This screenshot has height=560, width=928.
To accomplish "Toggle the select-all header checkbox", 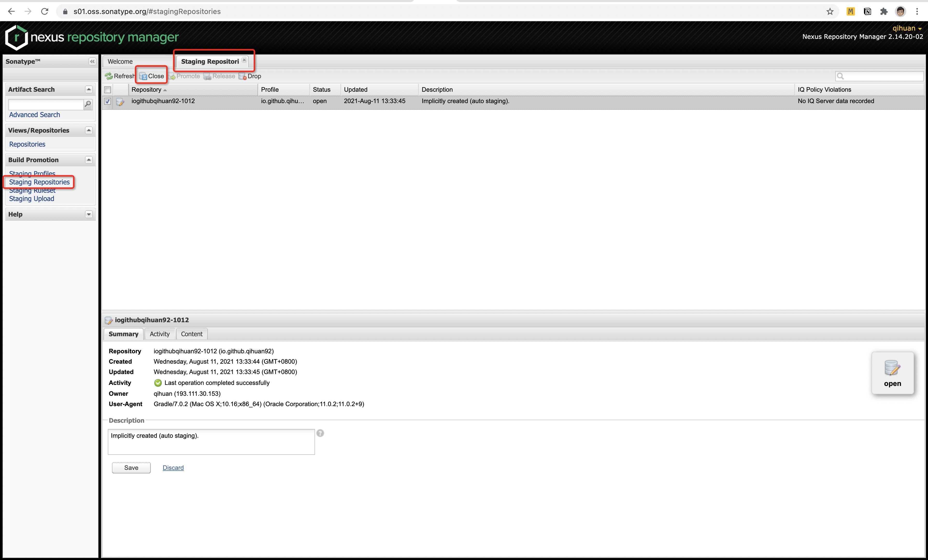I will (x=108, y=90).
